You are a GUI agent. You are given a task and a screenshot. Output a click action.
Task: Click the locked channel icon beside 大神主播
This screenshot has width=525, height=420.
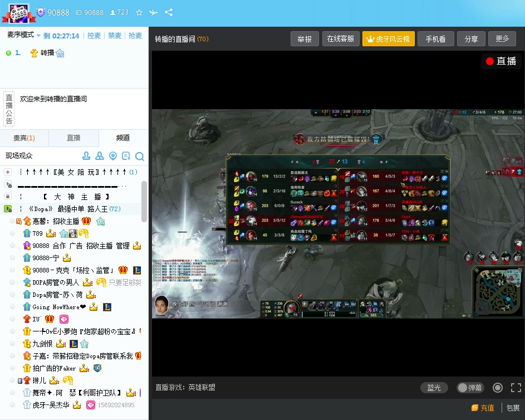coord(8,196)
